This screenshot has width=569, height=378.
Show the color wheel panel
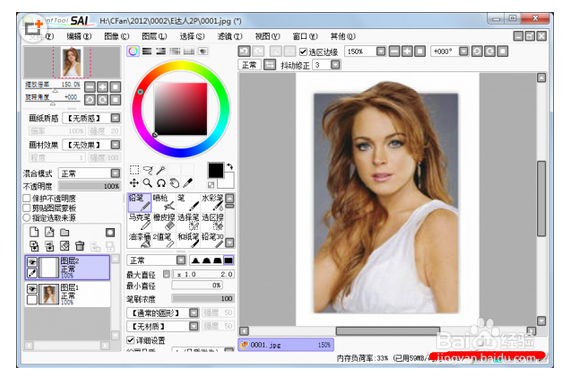[133, 51]
